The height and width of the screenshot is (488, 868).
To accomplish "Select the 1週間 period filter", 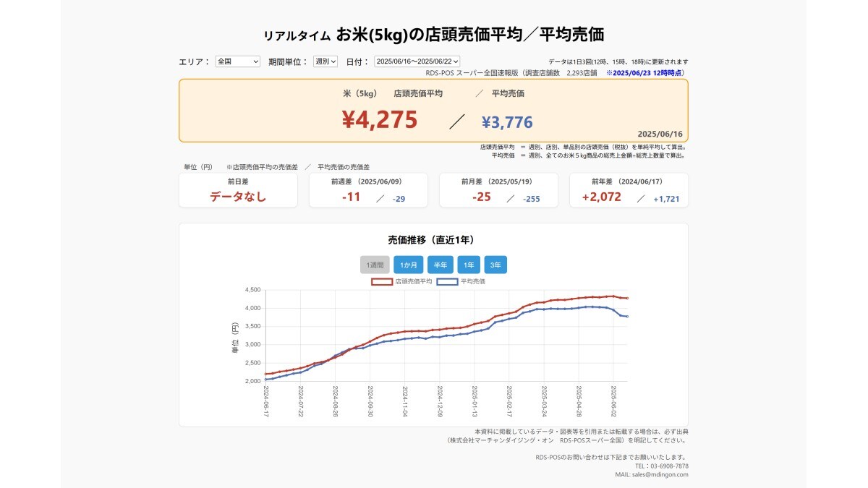I will (375, 265).
